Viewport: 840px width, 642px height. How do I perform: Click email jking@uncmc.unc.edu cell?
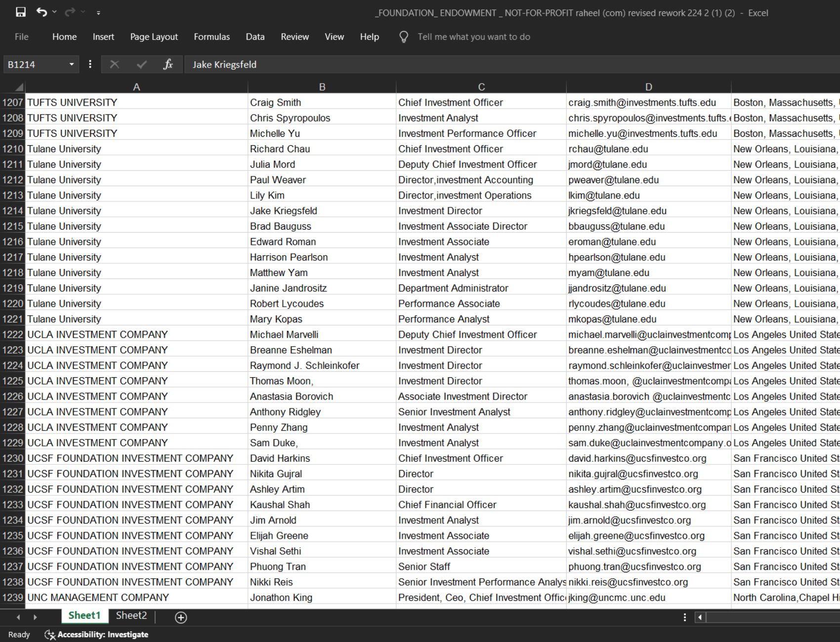649,597
